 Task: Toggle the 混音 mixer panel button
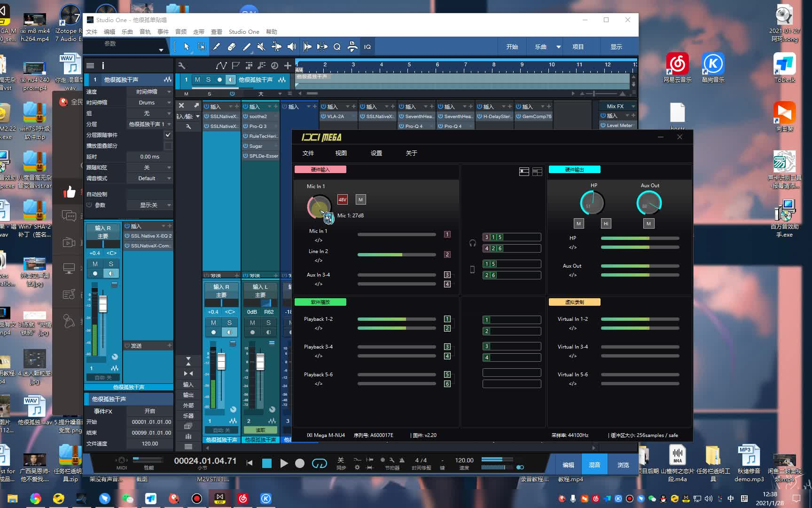pyautogui.click(x=595, y=465)
